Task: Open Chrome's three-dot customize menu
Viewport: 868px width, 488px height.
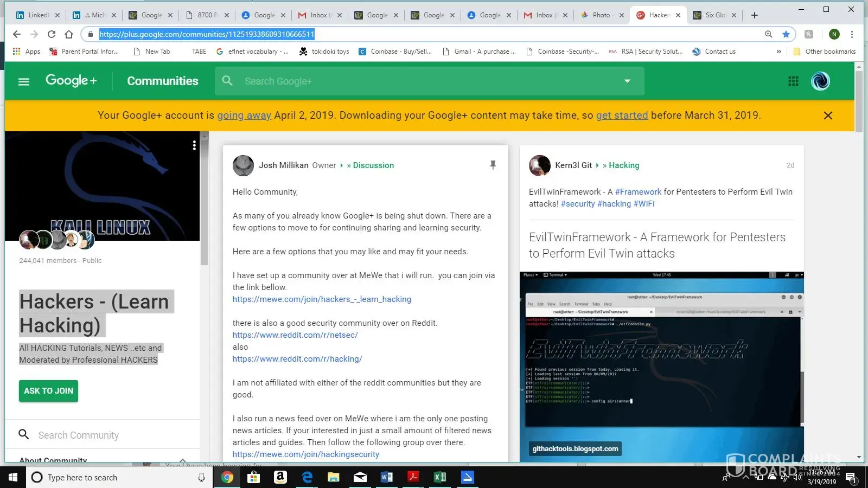Action: click(x=852, y=34)
